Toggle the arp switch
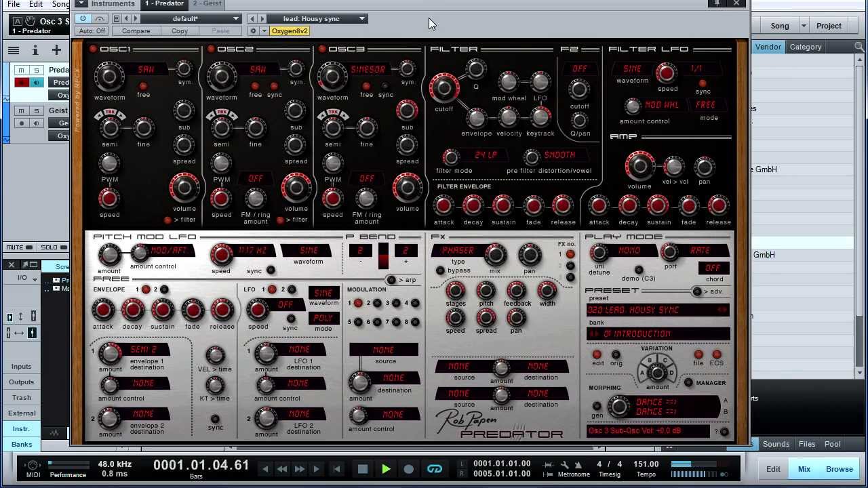Screen dimensions: 868x488 [391, 280]
